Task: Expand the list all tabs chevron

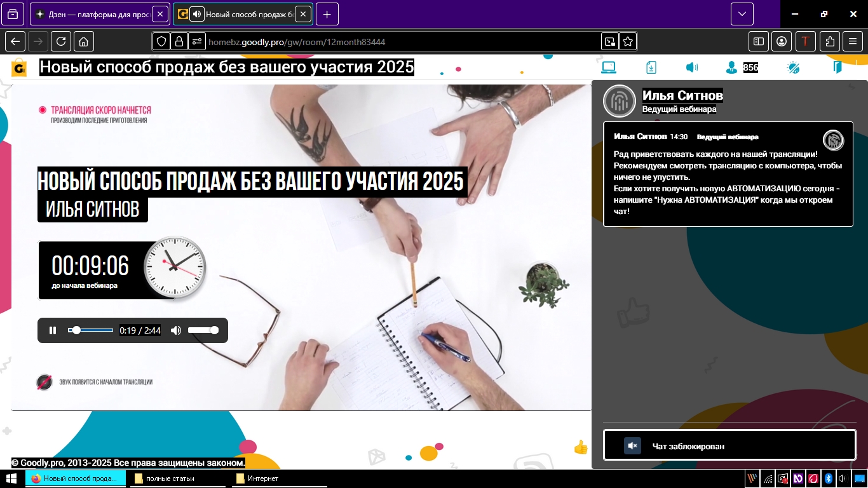Action: [742, 14]
